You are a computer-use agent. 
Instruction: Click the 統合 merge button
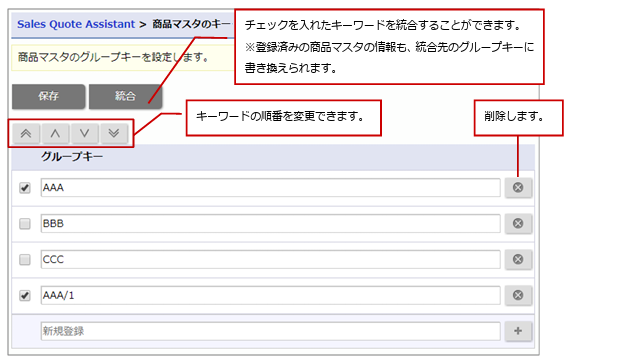[125, 96]
